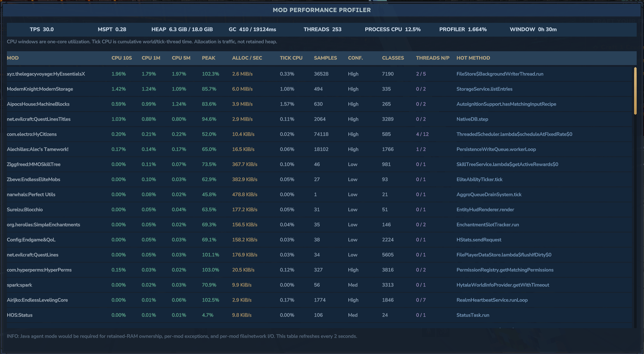Image resolution: width=644 pixels, height=354 pixels.
Task: Click the WINDOW 0h 30m indicator
Action: [x=533, y=29]
